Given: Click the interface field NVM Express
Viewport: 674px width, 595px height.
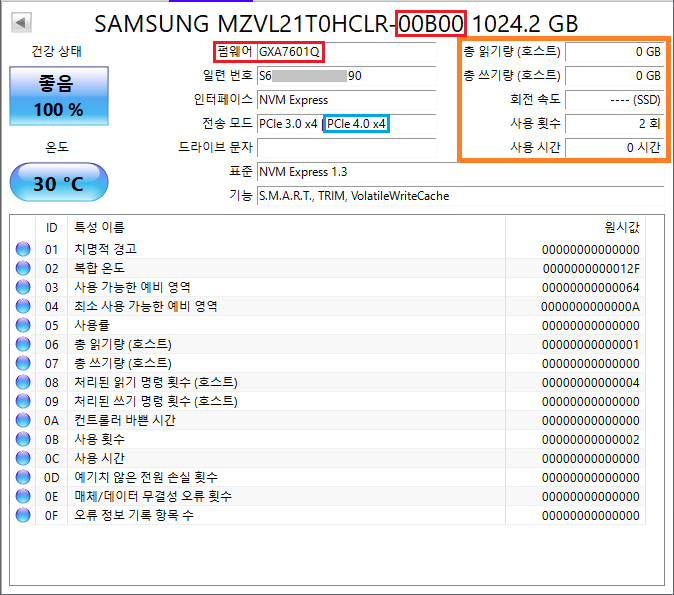Looking at the screenshot, I should coord(346,100).
